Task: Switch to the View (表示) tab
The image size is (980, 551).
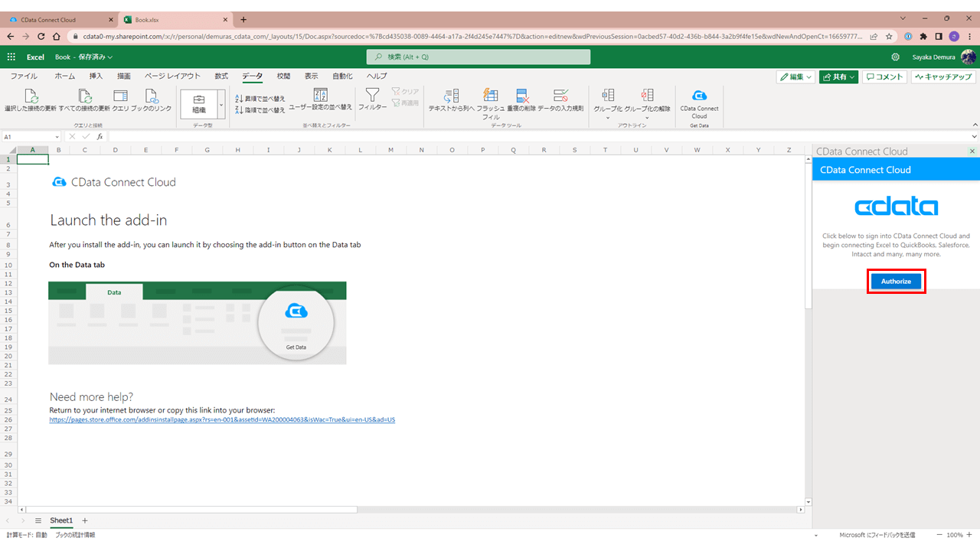Action: pyautogui.click(x=311, y=76)
